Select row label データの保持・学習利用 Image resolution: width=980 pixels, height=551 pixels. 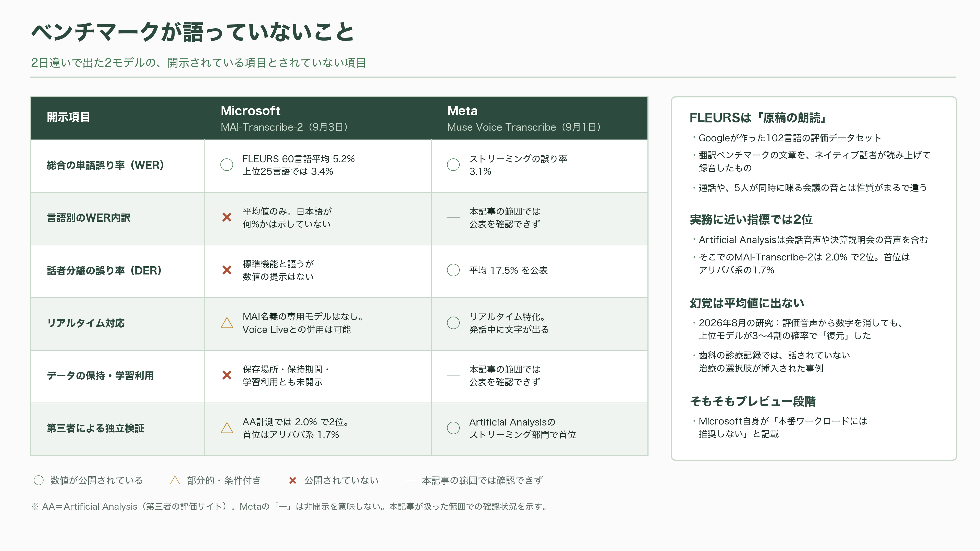(101, 376)
